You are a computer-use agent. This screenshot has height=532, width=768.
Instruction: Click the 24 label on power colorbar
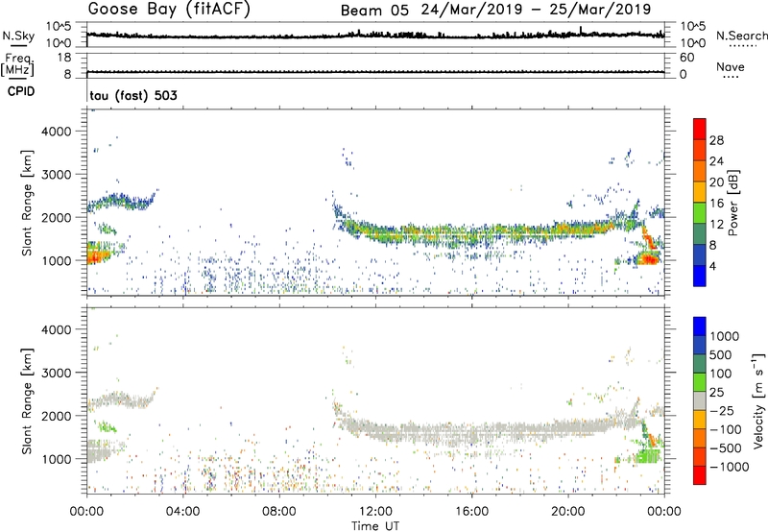pyautogui.click(x=716, y=161)
